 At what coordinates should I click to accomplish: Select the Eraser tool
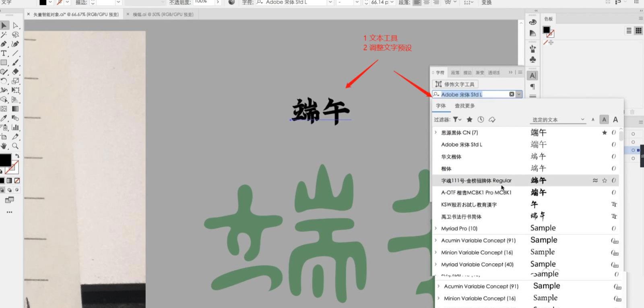[15, 72]
